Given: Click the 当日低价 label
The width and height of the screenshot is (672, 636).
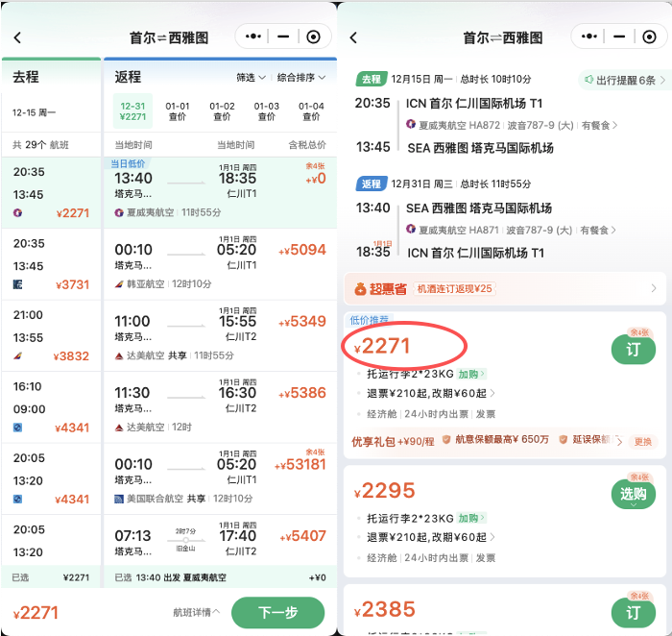Looking at the screenshot, I should 128,163.
